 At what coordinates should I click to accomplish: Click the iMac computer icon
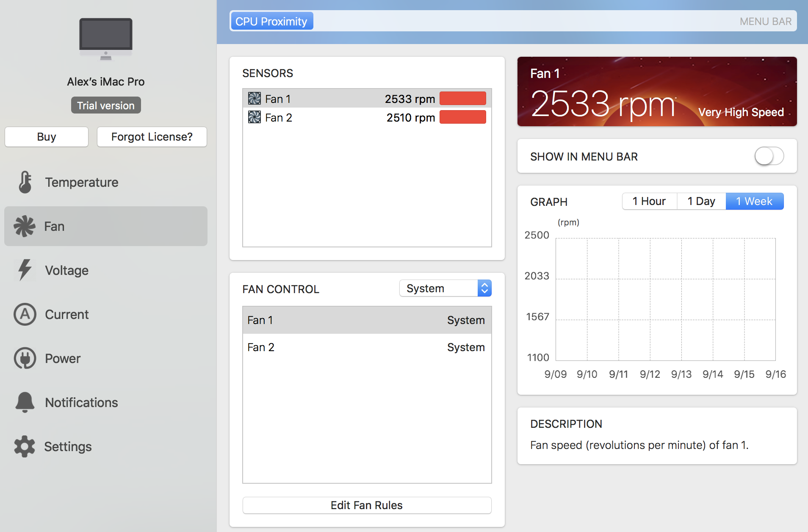click(x=106, y=39)
